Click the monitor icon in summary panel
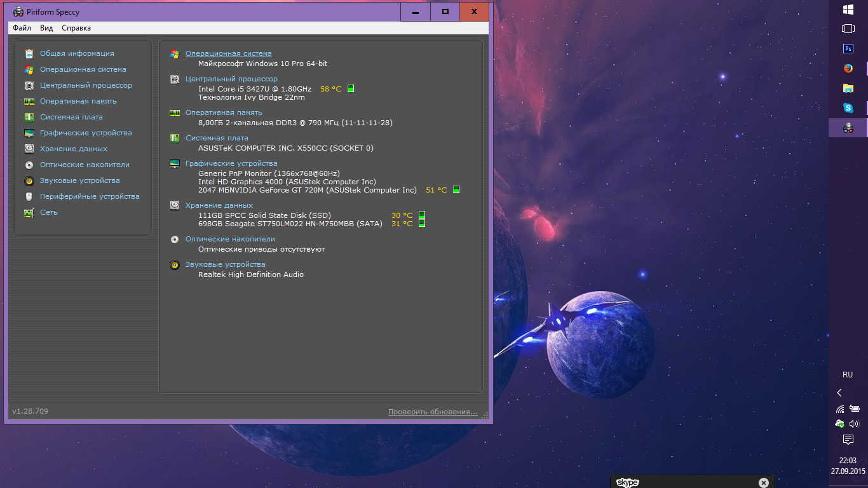868x488 pixels. [175, 163]
